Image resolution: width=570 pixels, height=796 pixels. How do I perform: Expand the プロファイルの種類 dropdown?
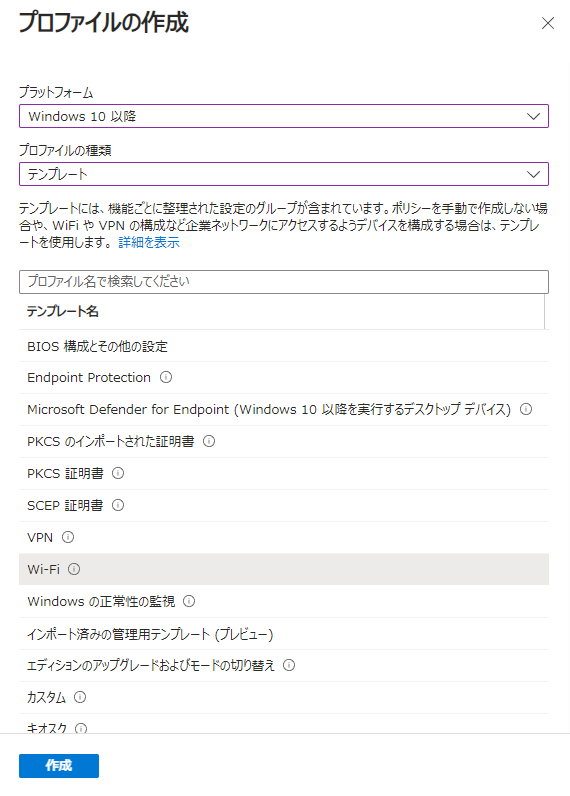(x=284, y=174)
